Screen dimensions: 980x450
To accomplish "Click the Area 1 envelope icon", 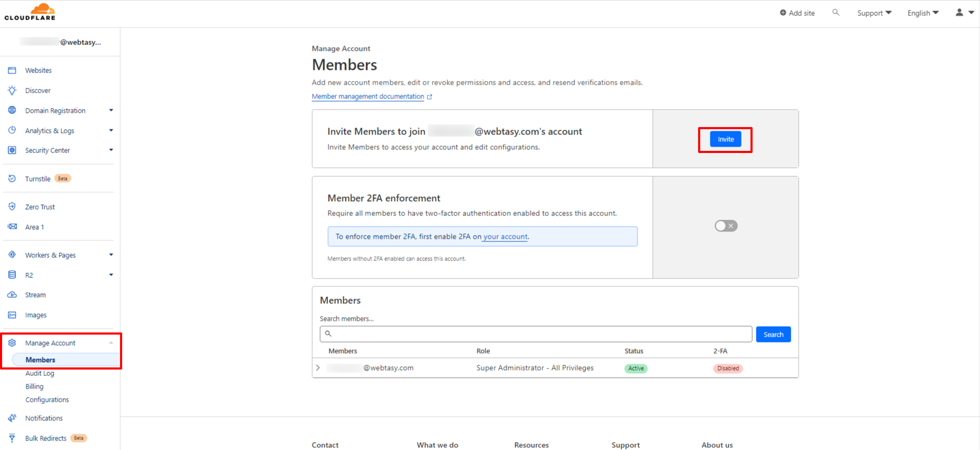I will pos(12,227).
